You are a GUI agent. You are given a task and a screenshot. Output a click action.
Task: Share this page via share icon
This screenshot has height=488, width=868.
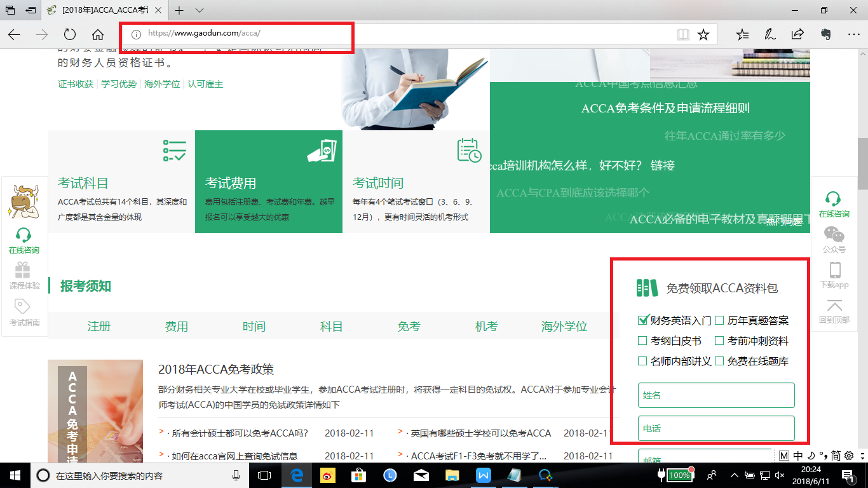pos(797,34)
